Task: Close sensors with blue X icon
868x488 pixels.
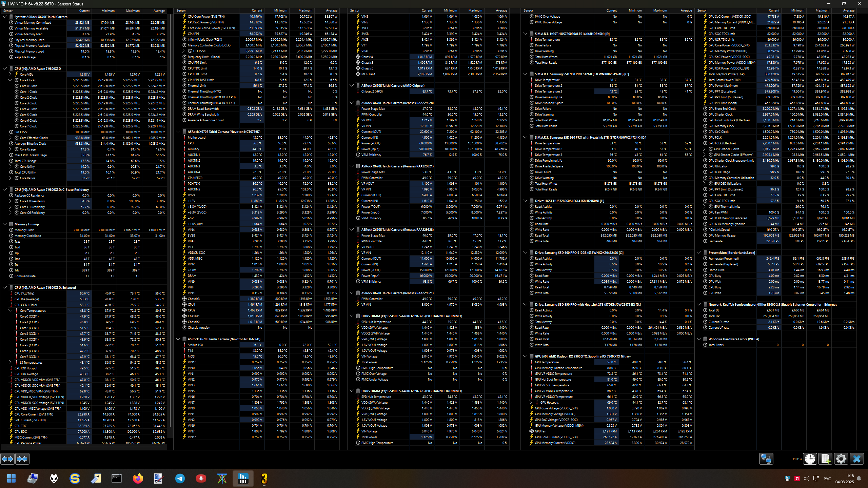Action: (856, 459)
